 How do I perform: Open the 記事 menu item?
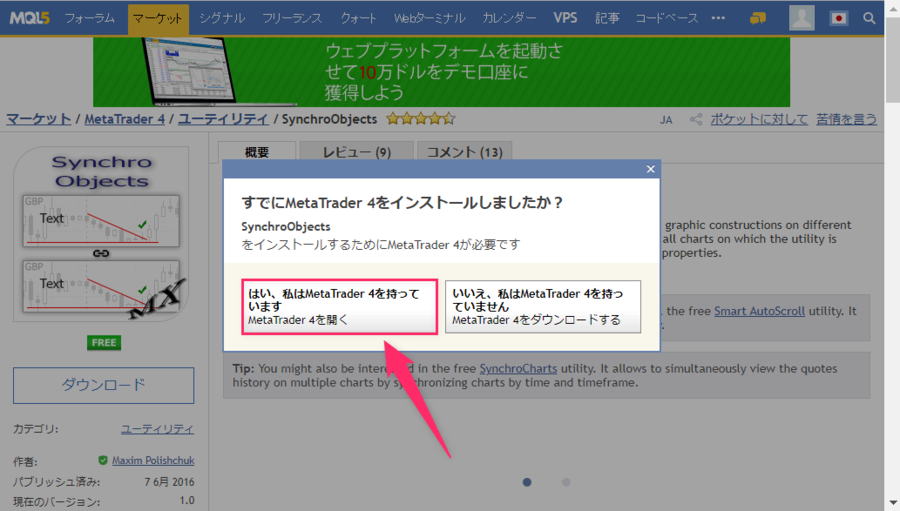pos(607,18)
